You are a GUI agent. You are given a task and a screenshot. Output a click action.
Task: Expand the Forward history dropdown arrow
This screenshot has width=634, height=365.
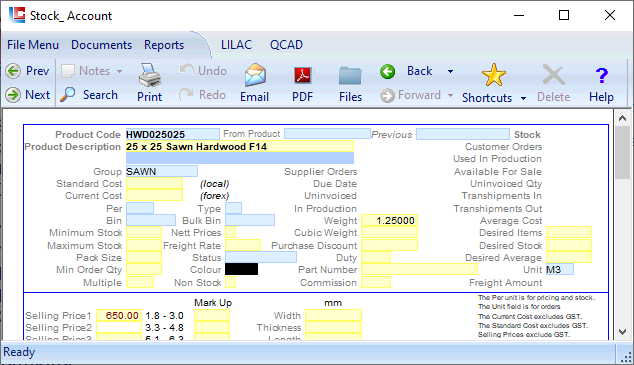(x=450, y=95)
